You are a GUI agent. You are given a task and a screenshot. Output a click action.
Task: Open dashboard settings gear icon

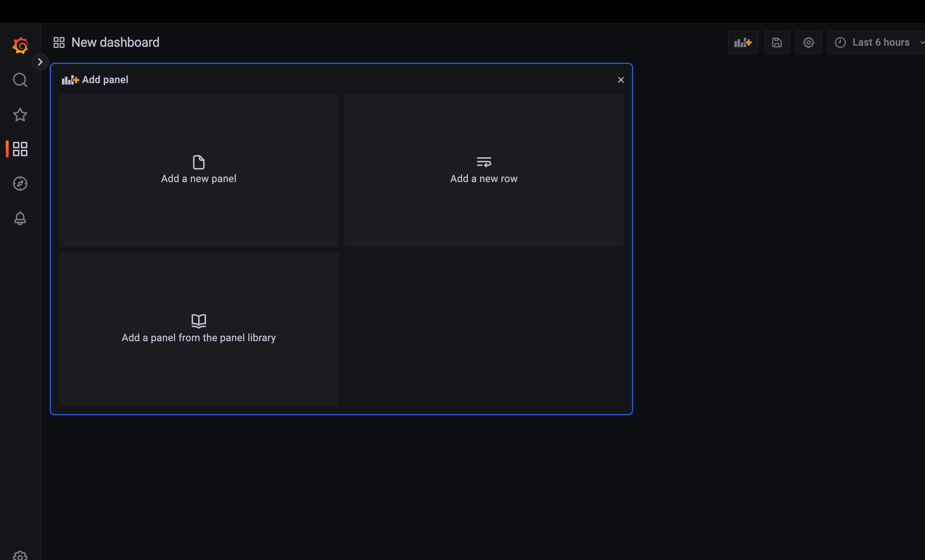[808, 42]
